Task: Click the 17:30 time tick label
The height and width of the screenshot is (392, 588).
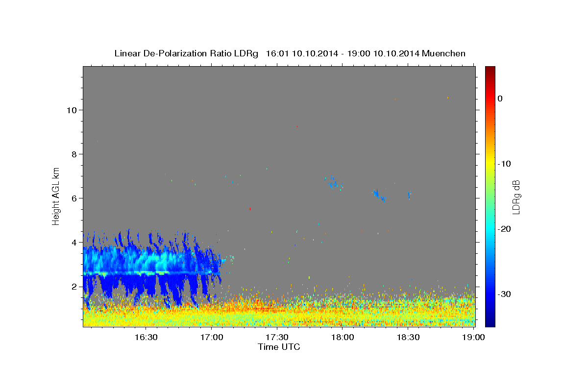Action: click(277, 337)
